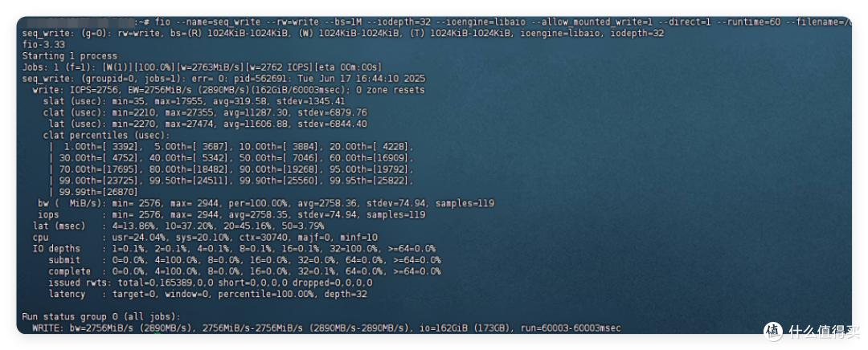This screenshot has width=868, height=350.
Task: Select the 'clat percentiles (usec):' heading
Action: [106, 135]
